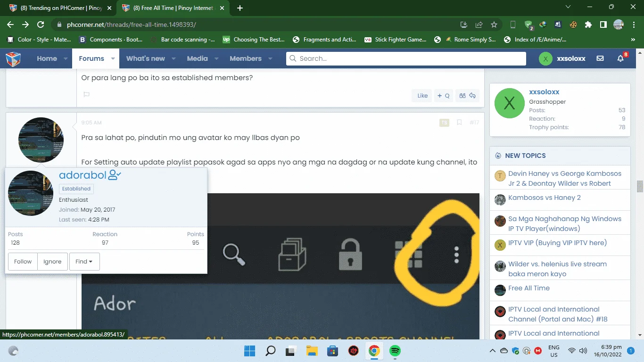The image size is (644, 362).
Task: Open Chrome tab search dropdown
Action: [568, 7]
